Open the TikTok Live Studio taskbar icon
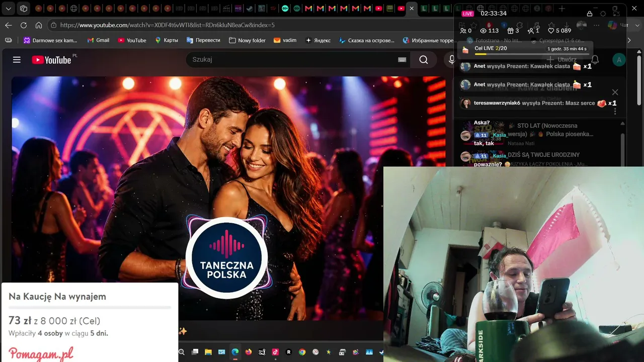 pyautogui.click(x=275, y=352)
